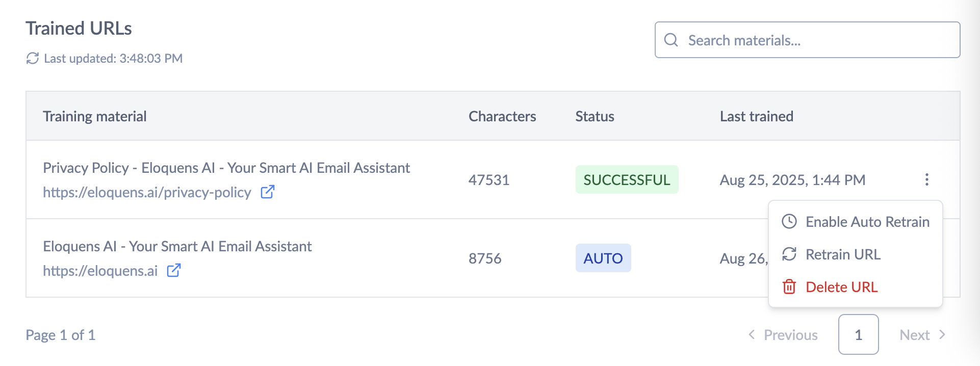Focus the Search materials field
The image size is (980, 366).
808,40
